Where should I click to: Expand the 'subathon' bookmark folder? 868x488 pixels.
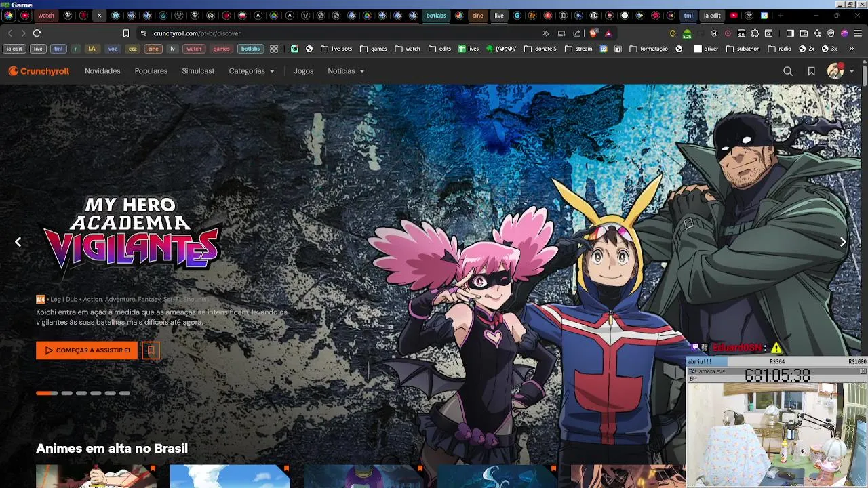743,49
